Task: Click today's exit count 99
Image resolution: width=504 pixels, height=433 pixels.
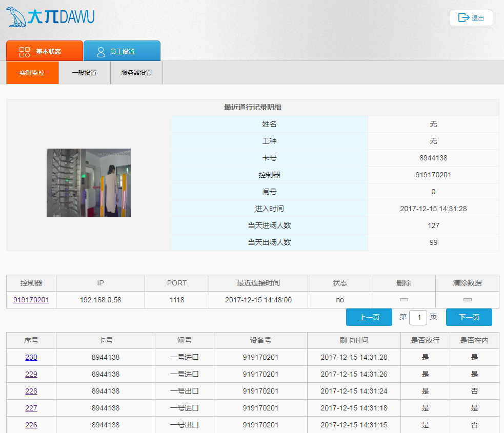Action: click(433, 242)
